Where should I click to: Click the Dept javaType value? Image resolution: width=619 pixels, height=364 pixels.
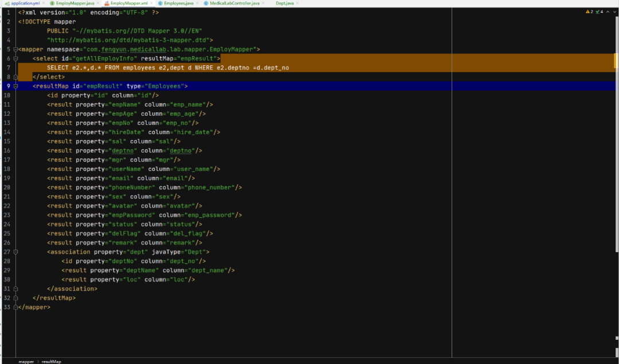[x=195, y=252]
